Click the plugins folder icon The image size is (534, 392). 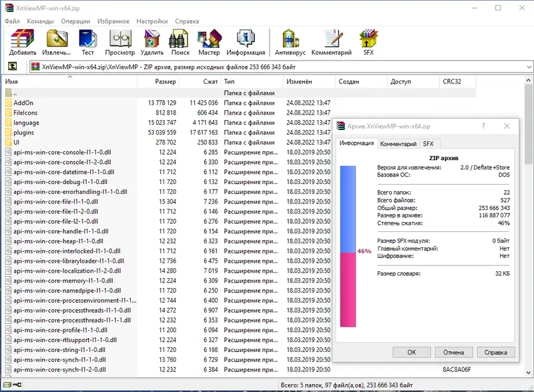(x=9, y=133)
